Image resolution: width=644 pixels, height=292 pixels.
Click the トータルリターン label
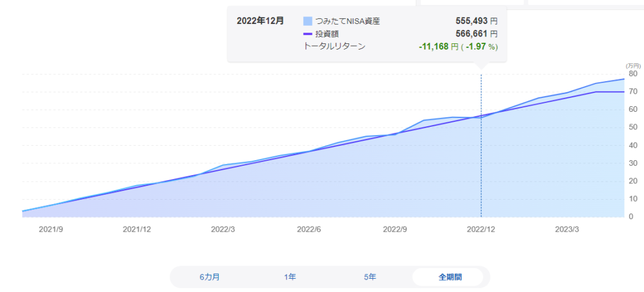coord(334,46)
